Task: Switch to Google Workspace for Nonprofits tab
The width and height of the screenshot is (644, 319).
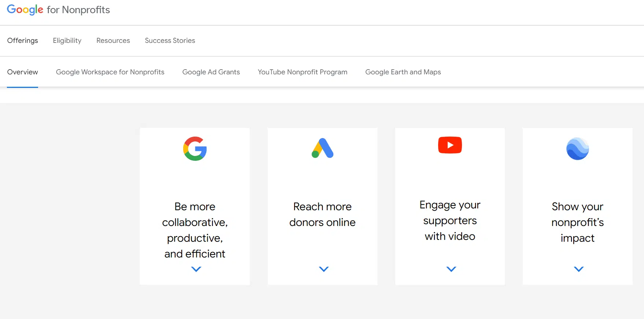Action: click(x=110, y=72)
